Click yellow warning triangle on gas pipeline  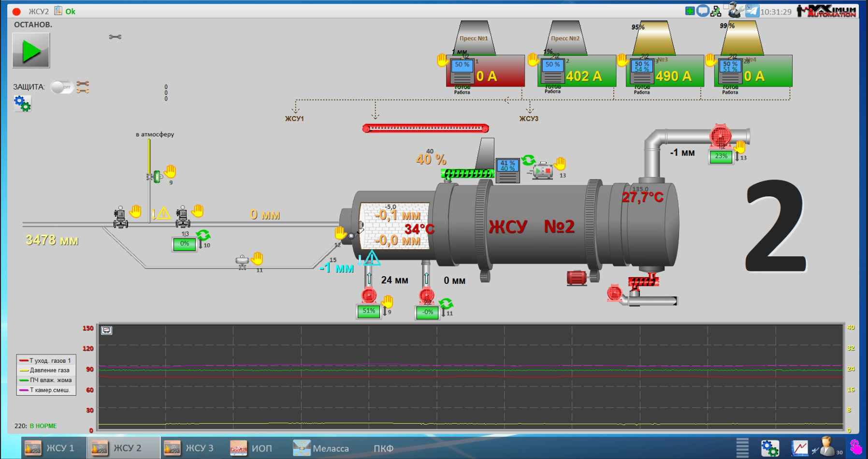tap(163, 213)
